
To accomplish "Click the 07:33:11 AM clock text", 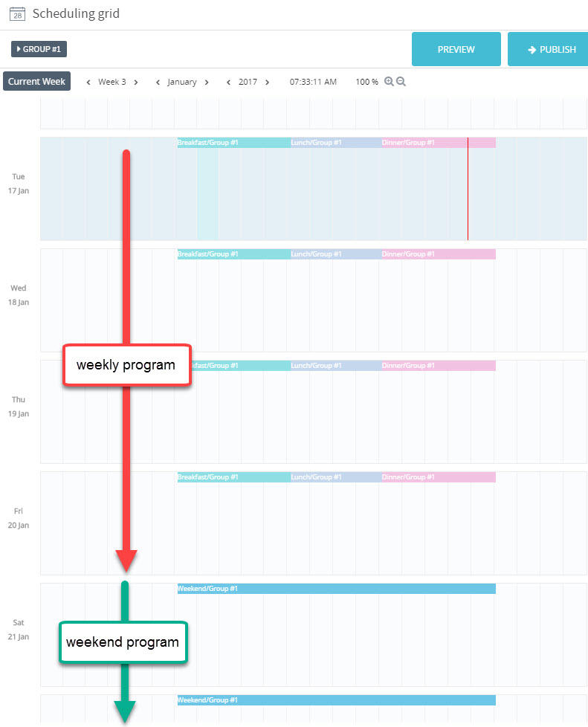I will [313, 82].
